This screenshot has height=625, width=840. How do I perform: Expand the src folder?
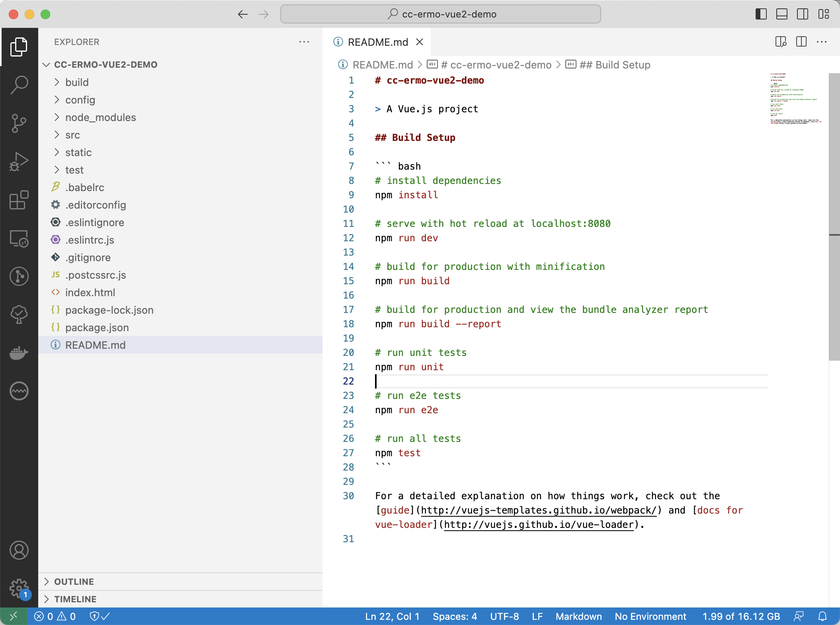click(180, 135)
